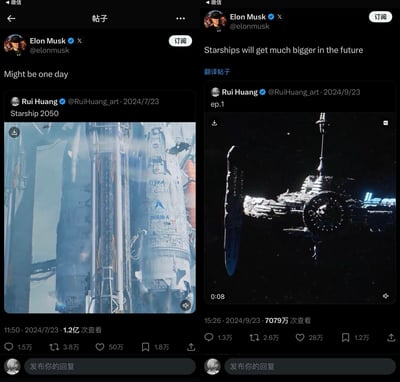Share the right post via upload icon
Image resolution: width=400 pixels, height=382 pixels.
click(391, 338)
